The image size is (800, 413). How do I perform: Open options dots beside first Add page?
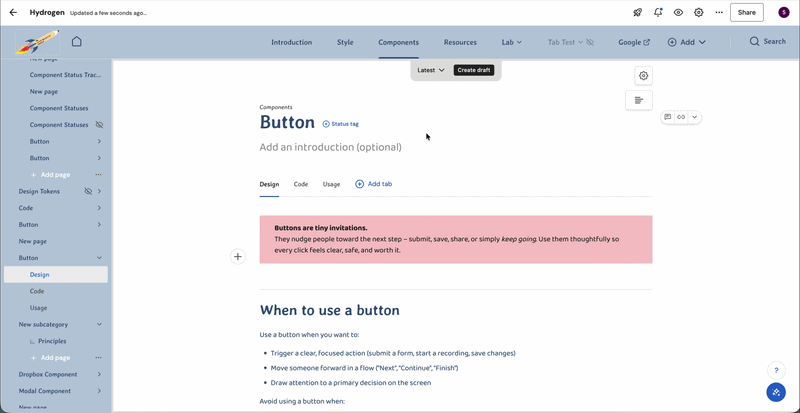pos(98,175)
